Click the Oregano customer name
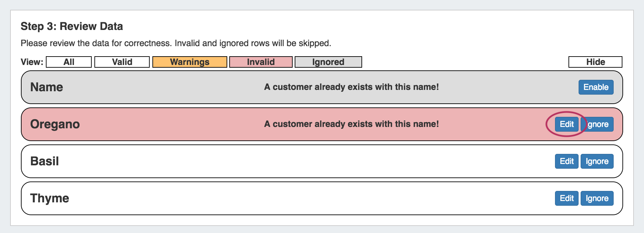 (x=55, y=124)
